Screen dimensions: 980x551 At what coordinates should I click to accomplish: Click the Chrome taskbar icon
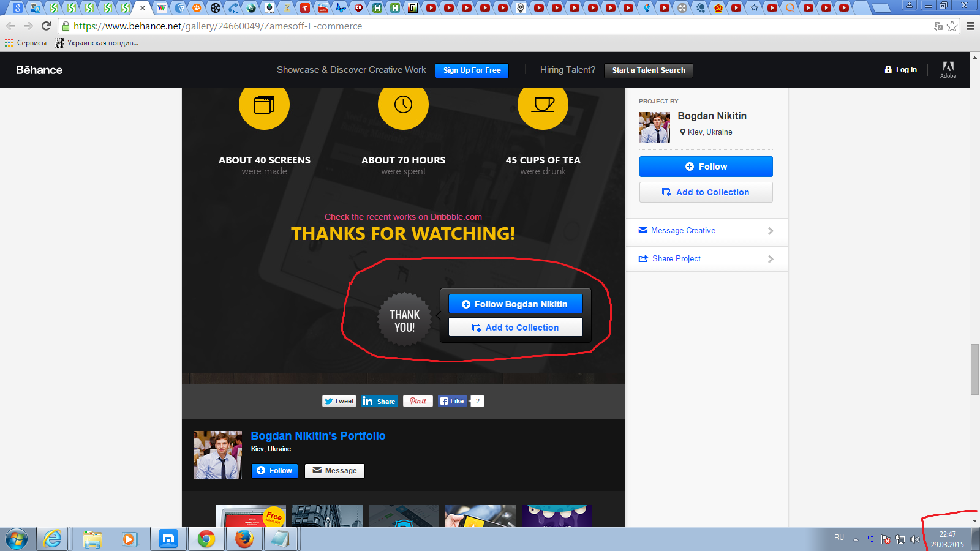[206, 539]
